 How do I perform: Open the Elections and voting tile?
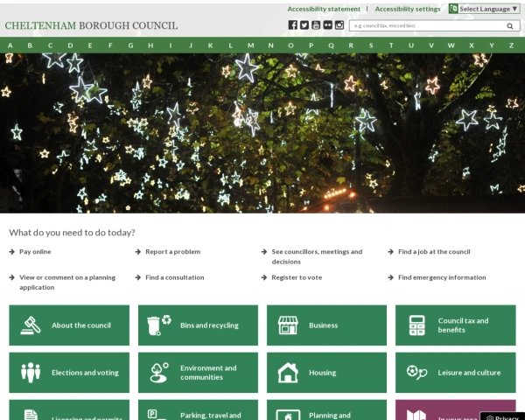point(69,373)
